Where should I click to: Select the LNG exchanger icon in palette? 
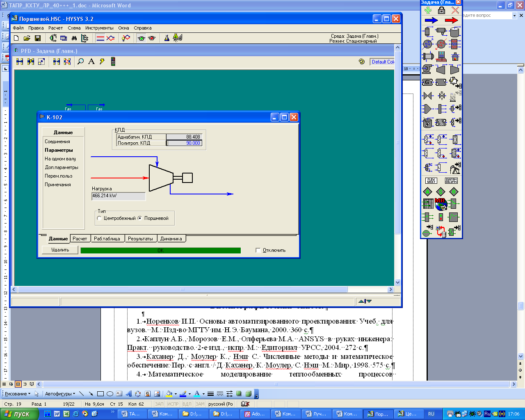455,44
